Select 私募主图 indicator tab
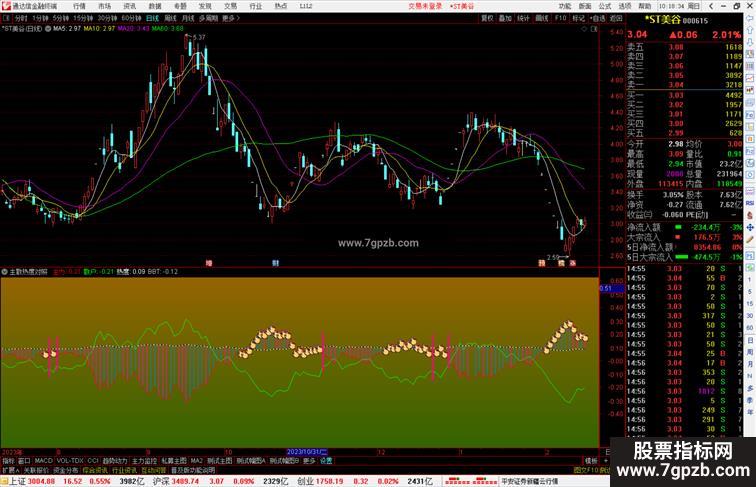Viewport: 756px width, 487px height. coord(174,461)
